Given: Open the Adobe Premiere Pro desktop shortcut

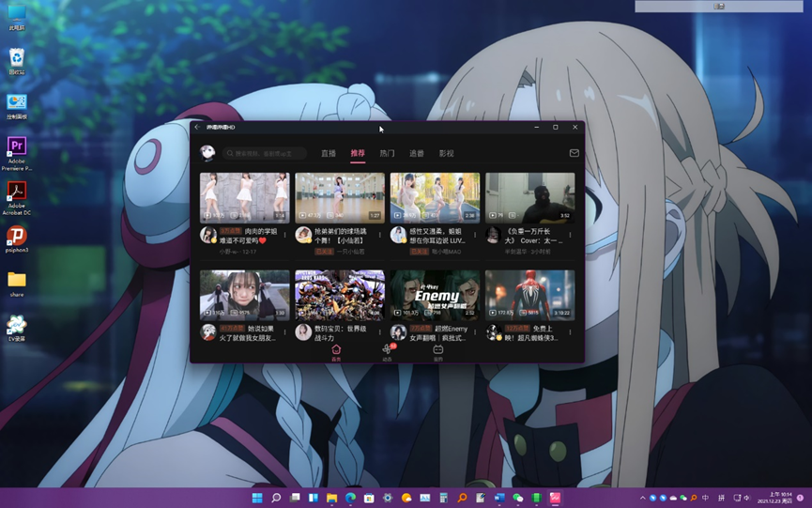Looking at the screenshot, I should click(x=17, y=154).
